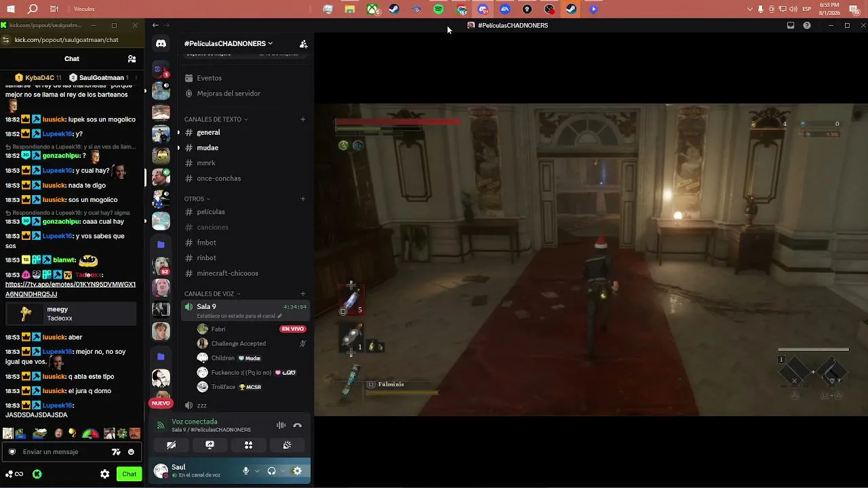The height and width of the screenshot is (488, 868).
Task: Open the invite members icon beside server name
Action: coord(303,43)
